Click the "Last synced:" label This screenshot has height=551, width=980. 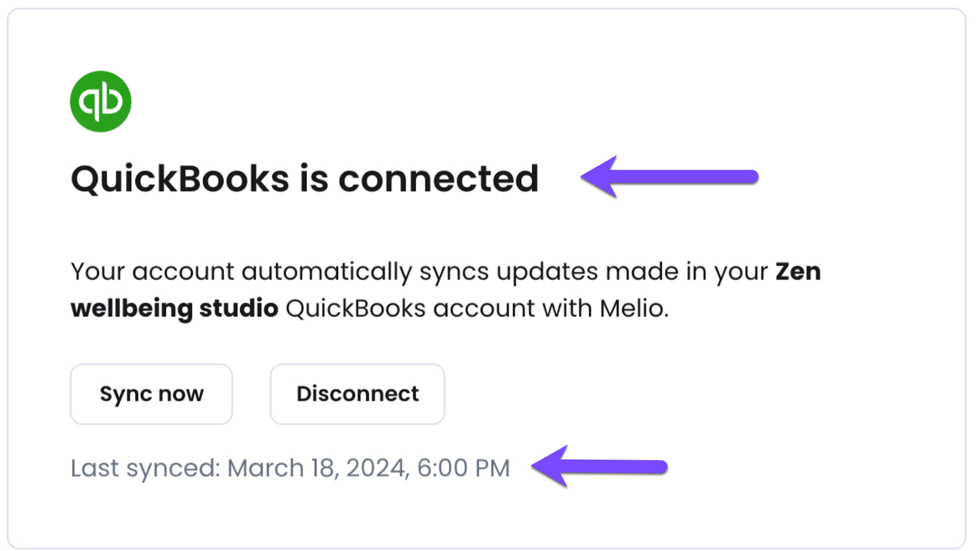[x=145, y=468]
